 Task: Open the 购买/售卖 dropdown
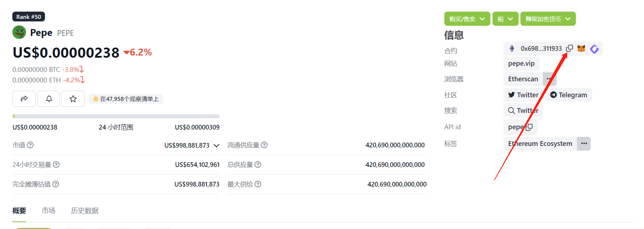[x=467, y=19]
